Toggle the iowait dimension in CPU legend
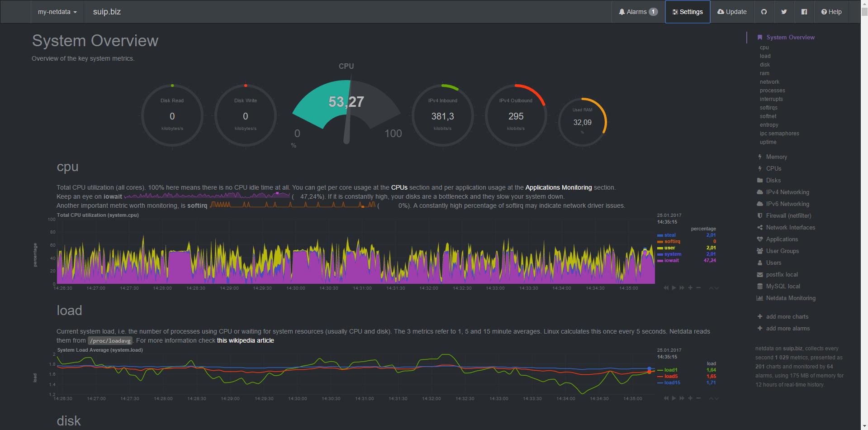868x430 pixels. coord(671,261)
